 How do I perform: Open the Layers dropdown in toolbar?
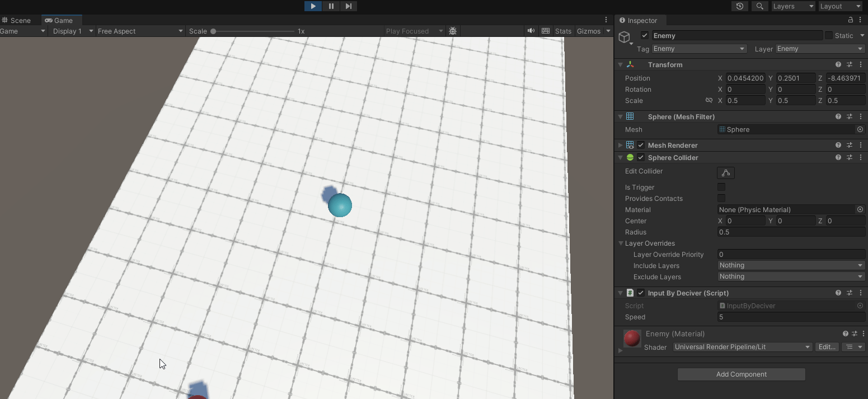793,6
